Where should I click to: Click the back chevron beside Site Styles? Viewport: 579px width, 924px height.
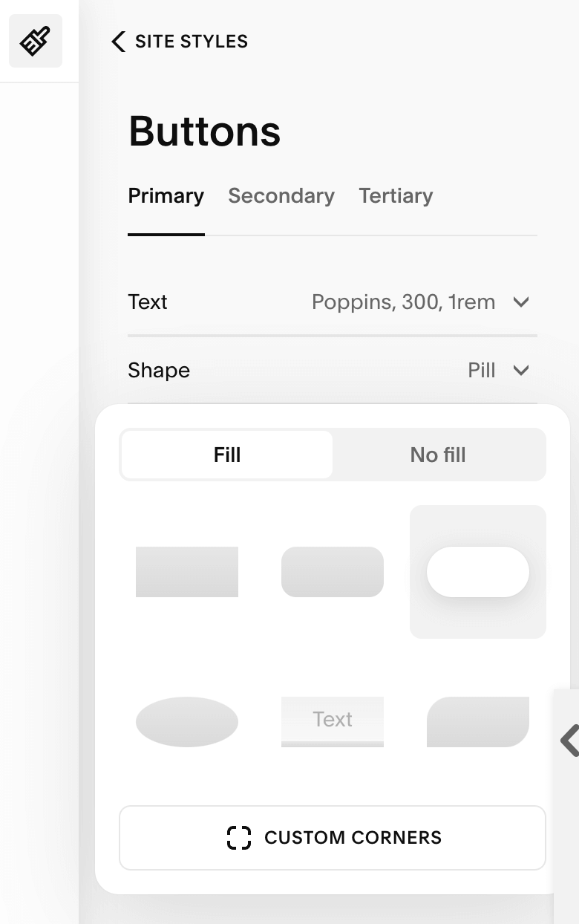(118, 42)
